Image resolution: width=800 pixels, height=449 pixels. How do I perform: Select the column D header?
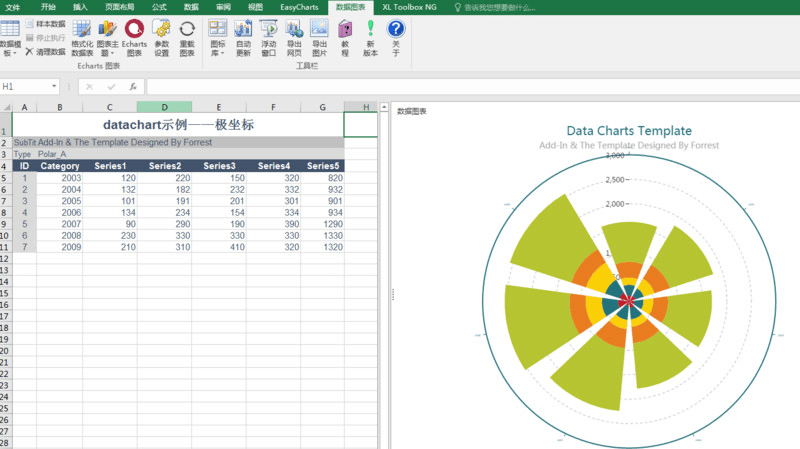point(164,107)
